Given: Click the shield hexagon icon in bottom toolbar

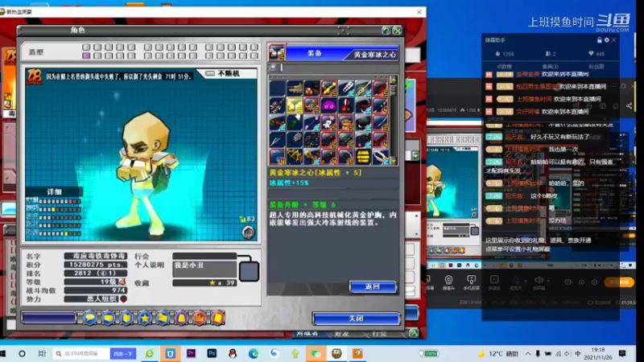Looking at the screenshot, I should 126,318.
